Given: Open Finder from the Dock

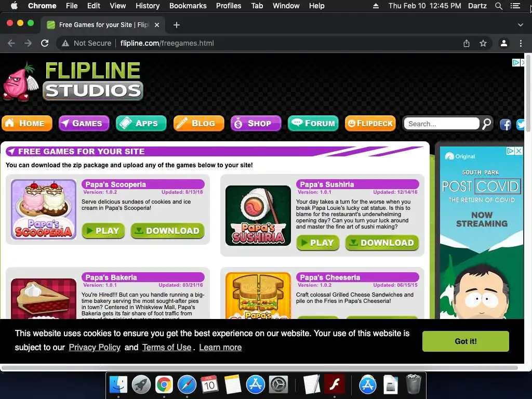Looking at the screenshot, I should pos(118,385).
